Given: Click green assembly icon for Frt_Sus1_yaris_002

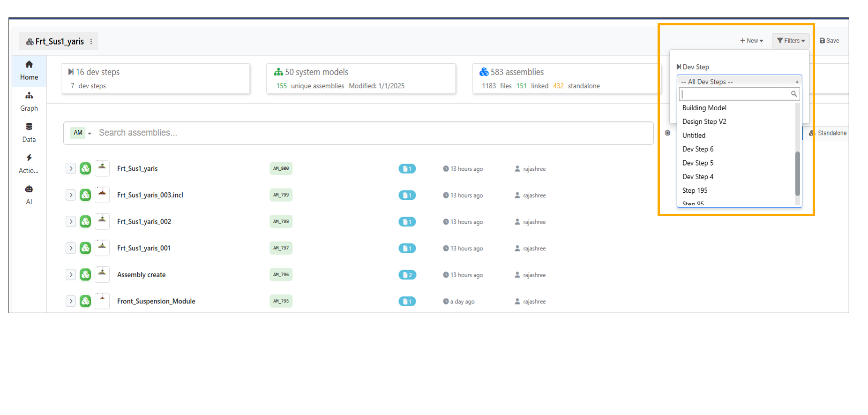Looking at the screenshot, I should click(85, 222).
